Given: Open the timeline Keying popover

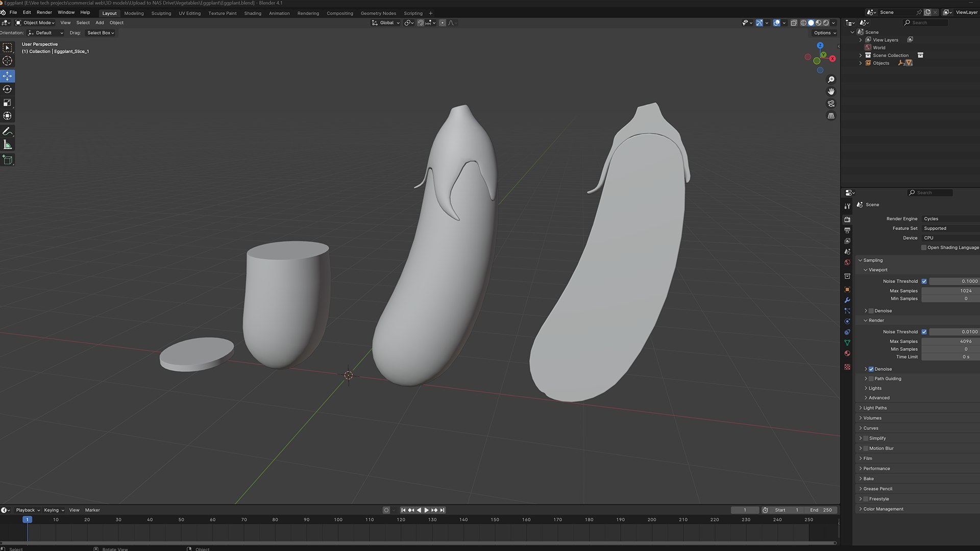Looking at the screenshot, I should [54, 510].
